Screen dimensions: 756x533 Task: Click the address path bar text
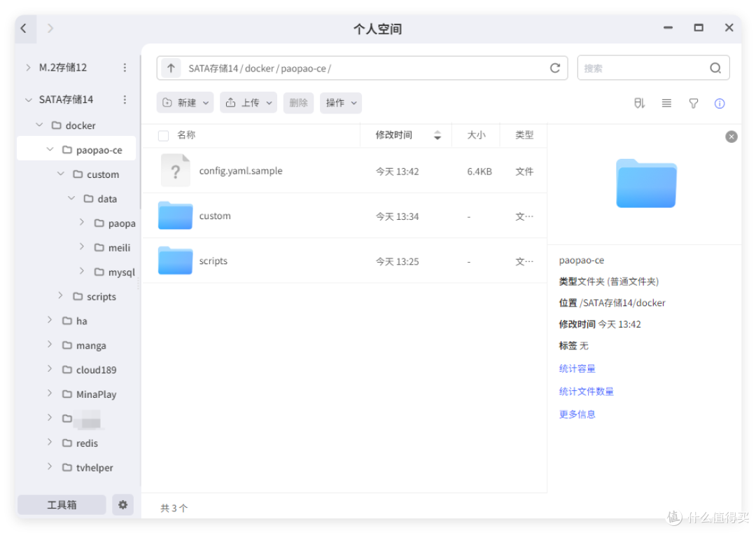[260, 69]
